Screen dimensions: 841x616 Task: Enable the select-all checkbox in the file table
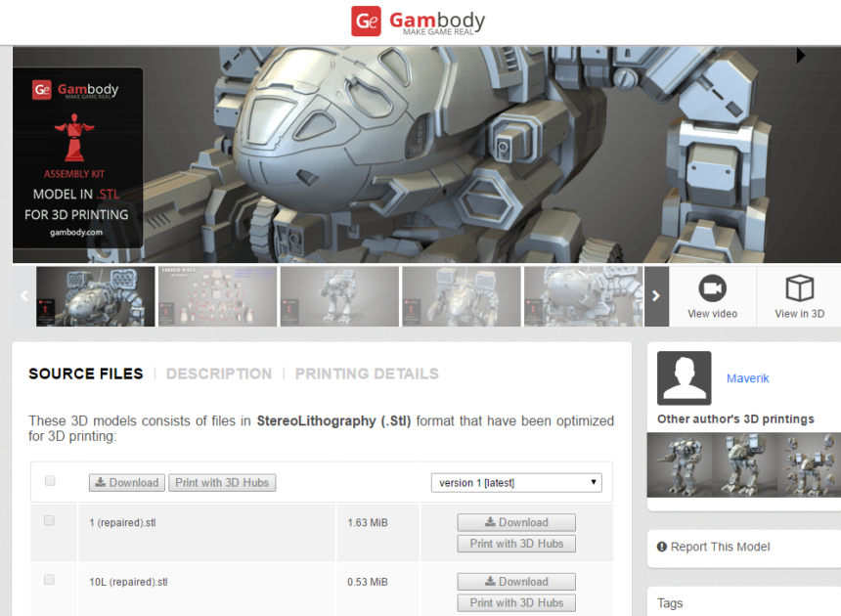point(52,479)
